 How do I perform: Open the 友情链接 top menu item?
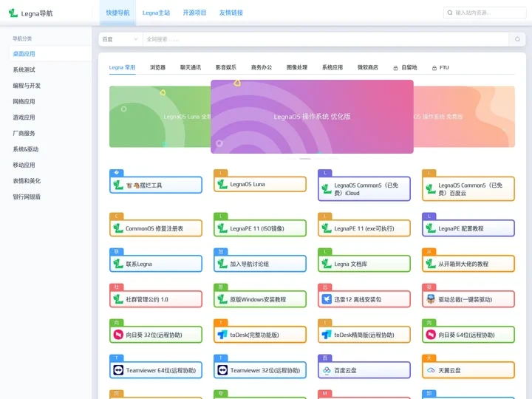coord(231,13)
